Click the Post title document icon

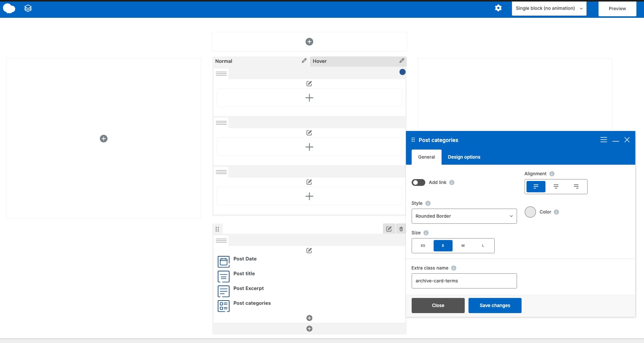pyautogui.click(x=224, y=276)
